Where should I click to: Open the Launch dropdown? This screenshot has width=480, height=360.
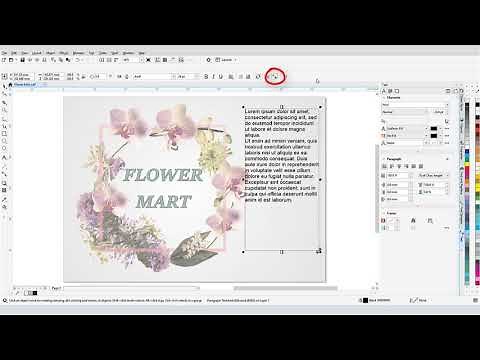click(x=226, y=60)
